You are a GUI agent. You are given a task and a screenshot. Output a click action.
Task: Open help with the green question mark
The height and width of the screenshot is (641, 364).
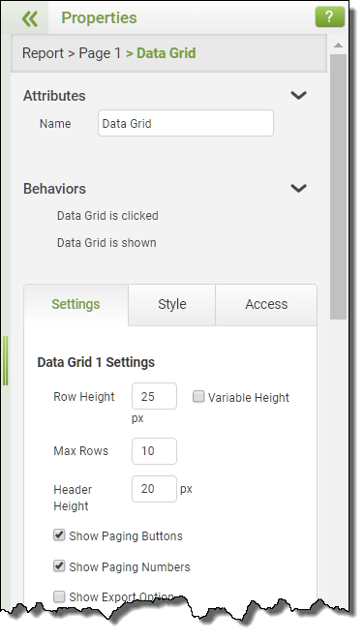330,17
